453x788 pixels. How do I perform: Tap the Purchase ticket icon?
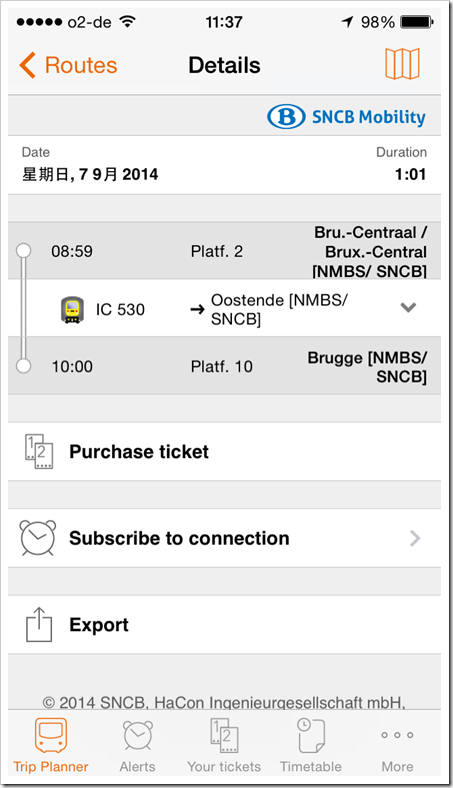click(x=39, y=451)
